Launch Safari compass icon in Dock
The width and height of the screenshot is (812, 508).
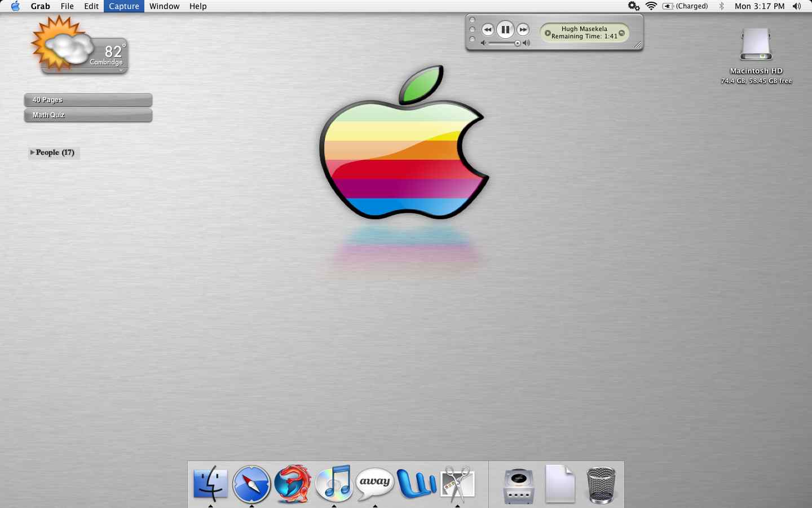[251, 484]
